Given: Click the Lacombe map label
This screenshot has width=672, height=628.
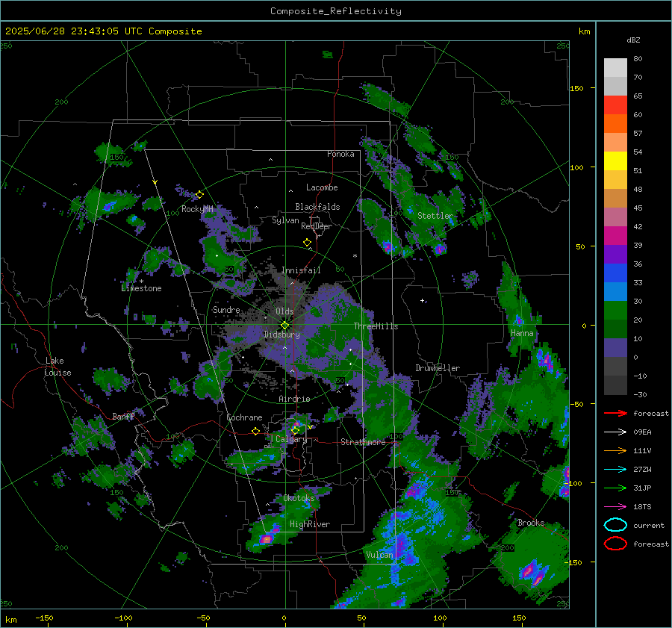Looking at the screenshot, I should (322, 187).
